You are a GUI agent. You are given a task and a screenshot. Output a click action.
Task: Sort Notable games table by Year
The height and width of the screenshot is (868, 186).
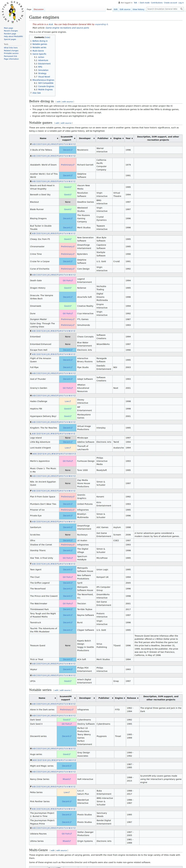[129, 138]
